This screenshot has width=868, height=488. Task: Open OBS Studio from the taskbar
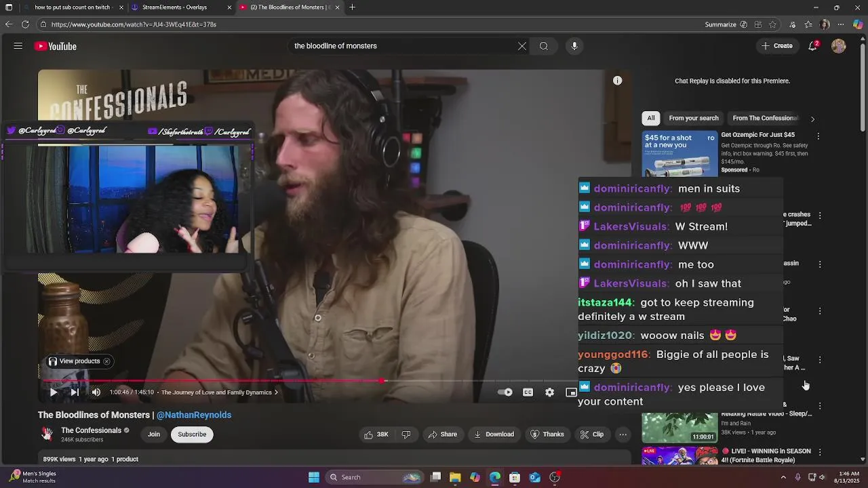click(x=555, y=477)
